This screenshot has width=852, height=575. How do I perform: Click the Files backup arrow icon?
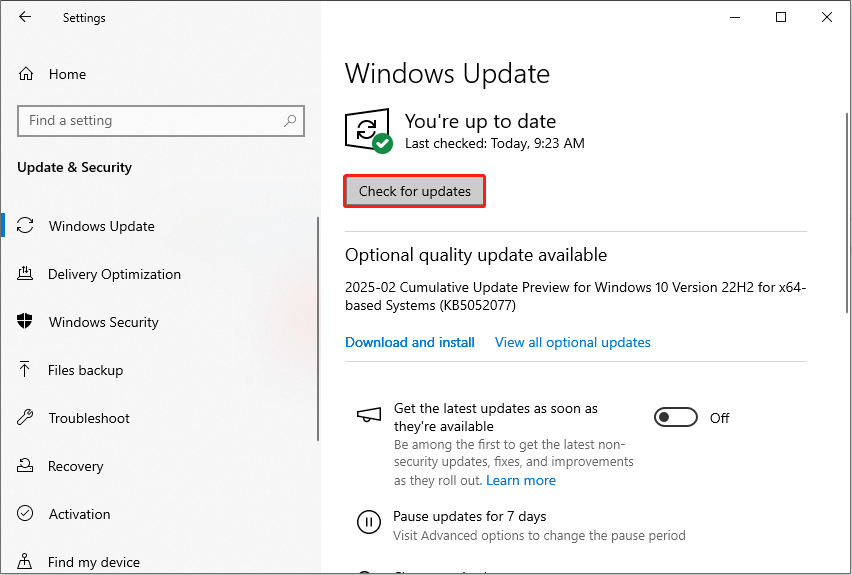(x=26, y=370)
